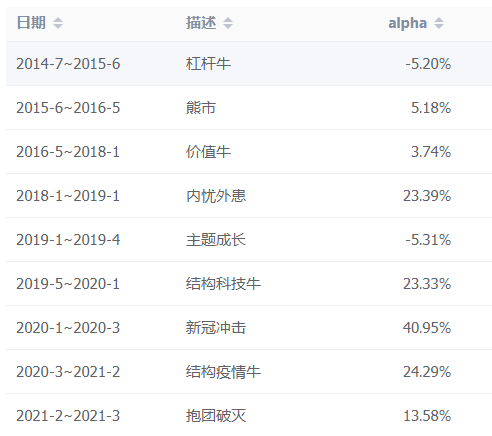
Task: Select the 价值牛 description cell
Action: (208, 152)
